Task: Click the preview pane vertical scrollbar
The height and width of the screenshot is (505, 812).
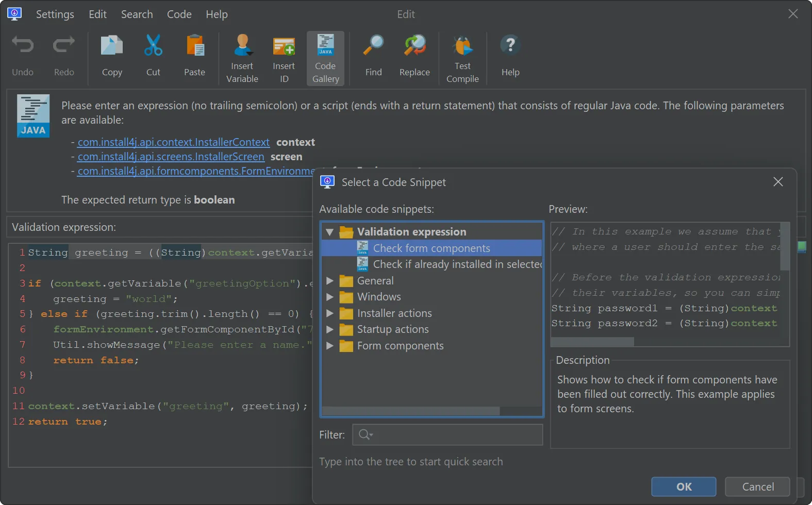Action: [x=785, y=246]
